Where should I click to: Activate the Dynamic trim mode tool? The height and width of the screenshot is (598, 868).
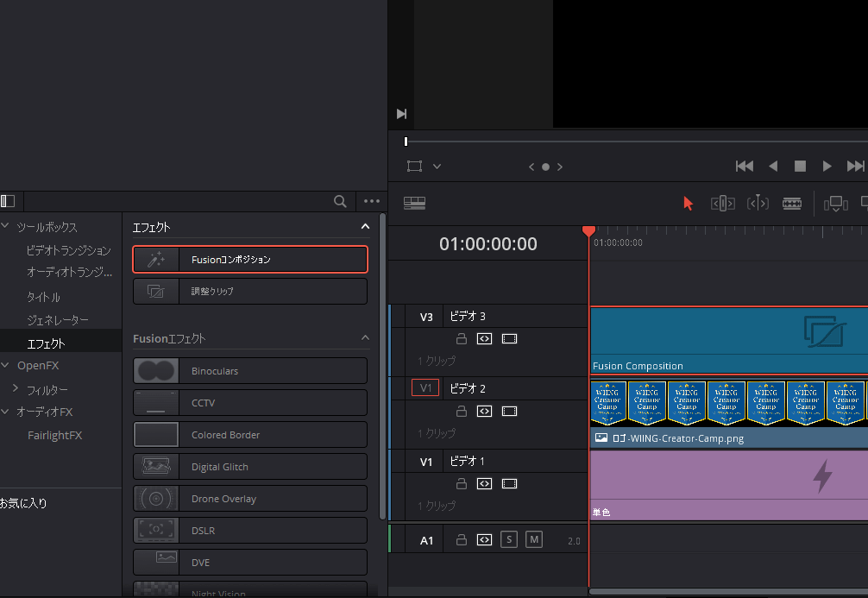pyautogui.click(x=757, y=204)
